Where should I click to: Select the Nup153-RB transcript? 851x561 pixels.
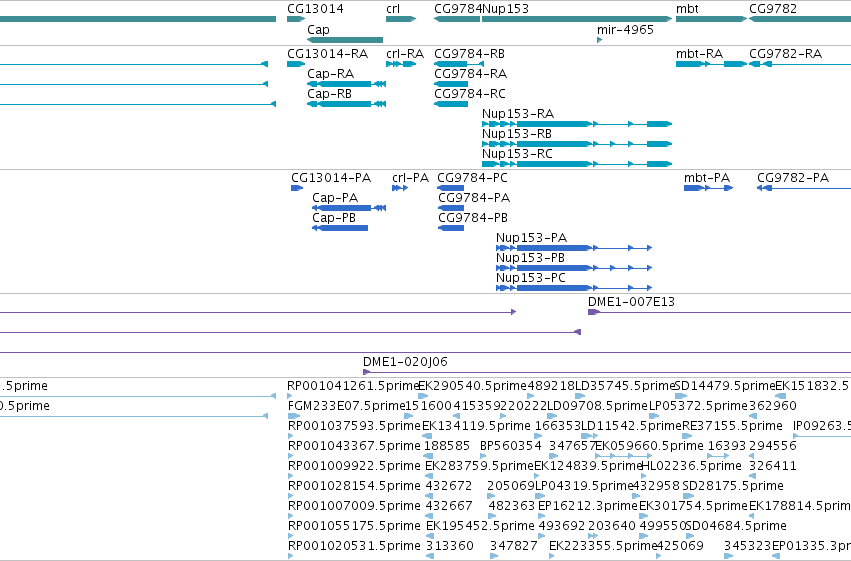[577, 144]
